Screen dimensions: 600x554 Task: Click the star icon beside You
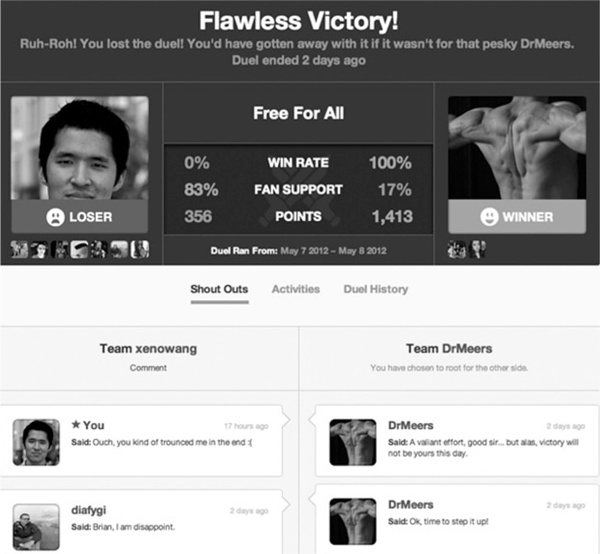pos(75,425)
